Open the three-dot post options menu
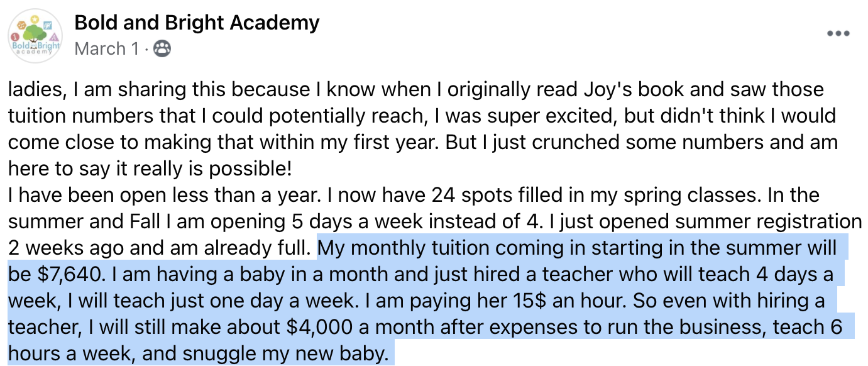Image resolution: width=868 pixels, height=366 pixels. [838, 34]
